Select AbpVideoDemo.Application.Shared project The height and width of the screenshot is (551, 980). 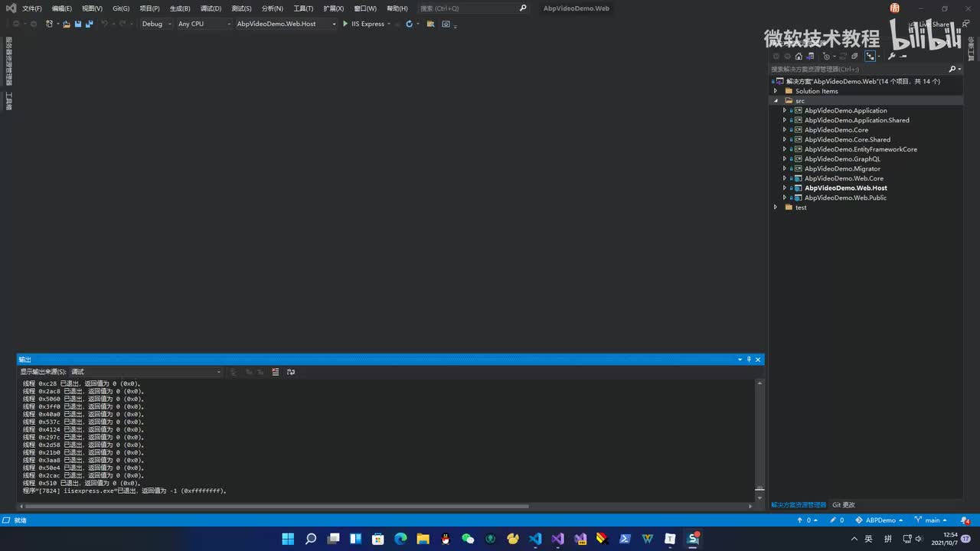pos(857,120)
